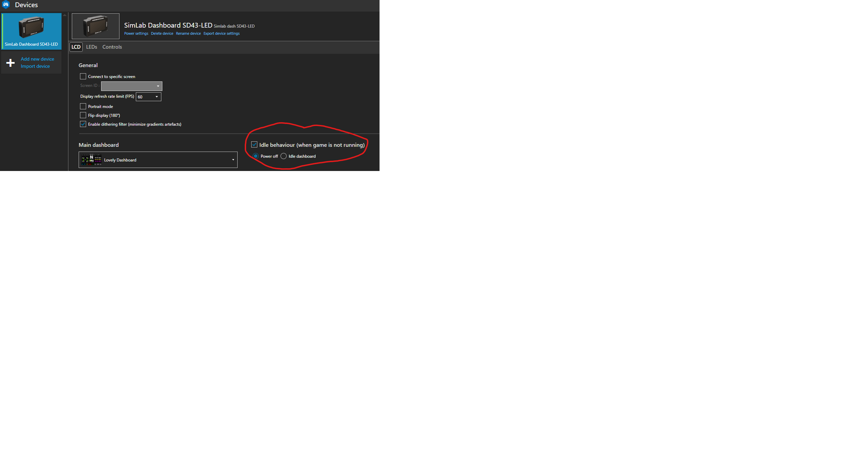Click the Simlab dash SD43-LED subtitle text

point(234,26)
